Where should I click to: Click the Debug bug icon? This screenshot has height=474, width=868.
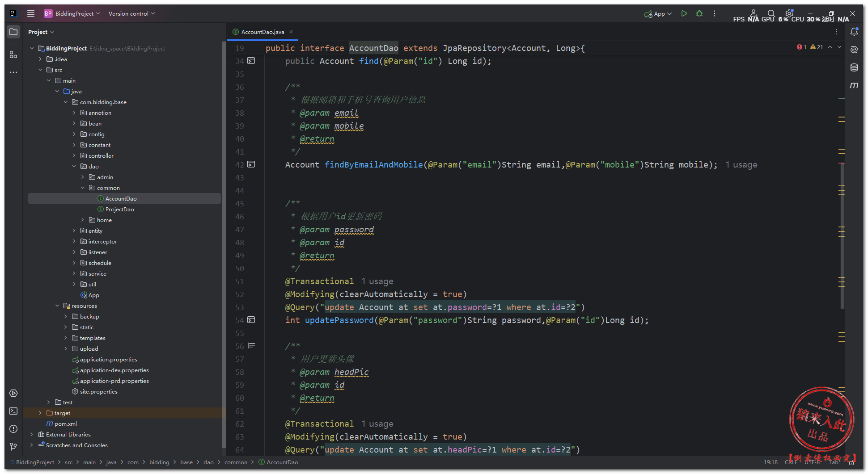click(699, 13)
